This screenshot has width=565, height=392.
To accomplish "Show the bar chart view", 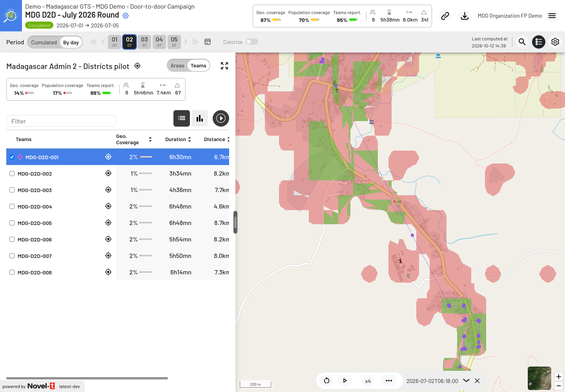I will pyautogui.click(x=200, y=118).
